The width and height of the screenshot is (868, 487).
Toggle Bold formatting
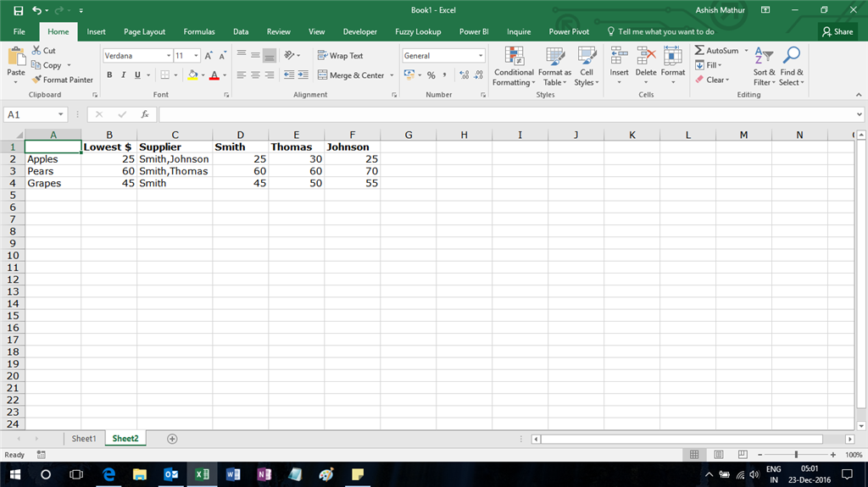(x=109, y=75)
